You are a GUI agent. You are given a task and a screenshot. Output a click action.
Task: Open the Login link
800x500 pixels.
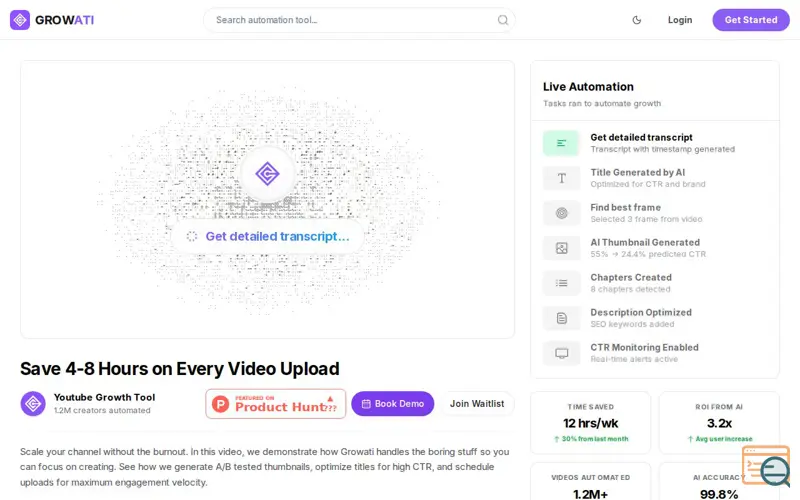[x=680, y=20]
